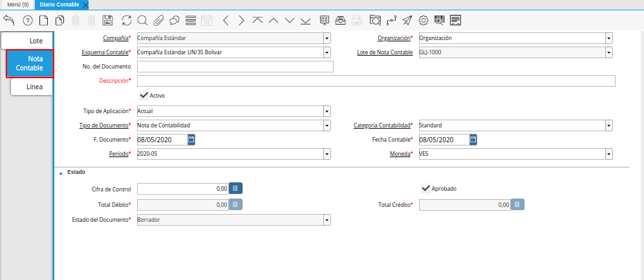This screenshot has height=280, width=644.
Task: Open calendar picker for F. Documento
Action: 191,140
